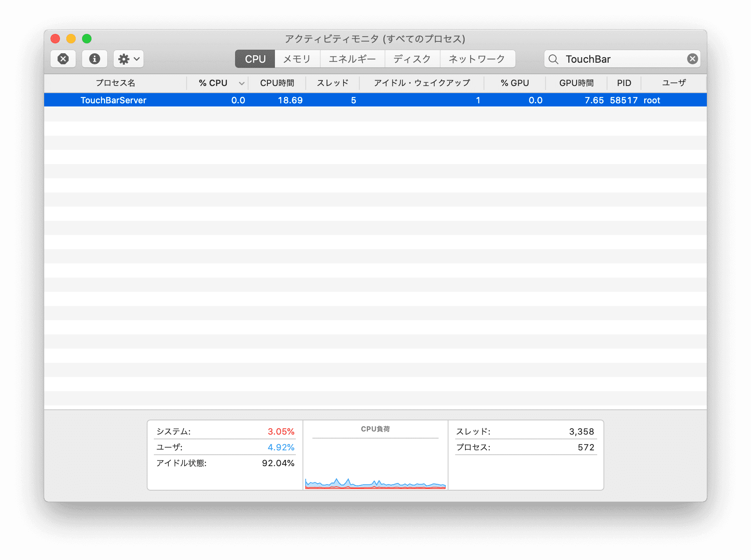Sort by the % GPU column header
Viewport: 751px width, 560px height.
(x=514, y=83)
